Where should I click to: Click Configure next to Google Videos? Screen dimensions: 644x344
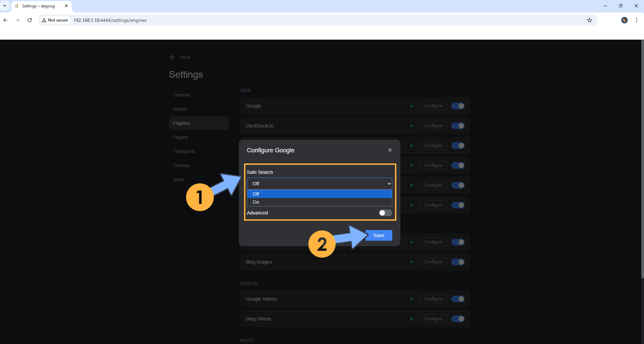click(433, 299)
